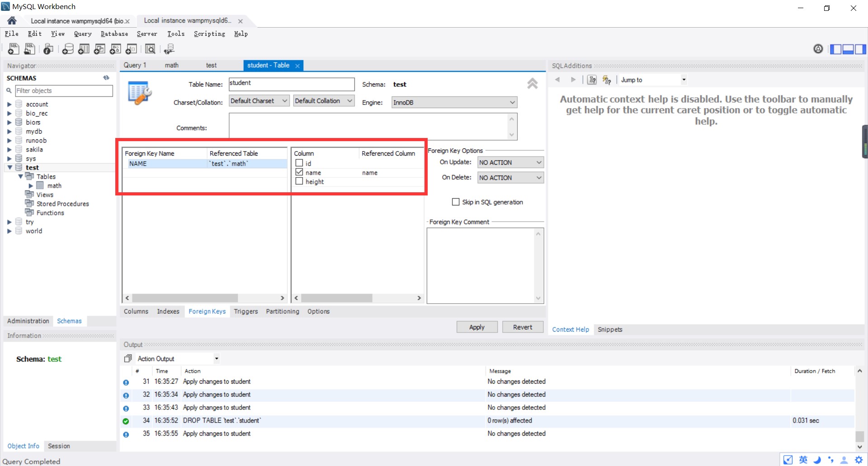
Task: Click the Revert button
Action: pyautogui.click(x=523, y=327)
